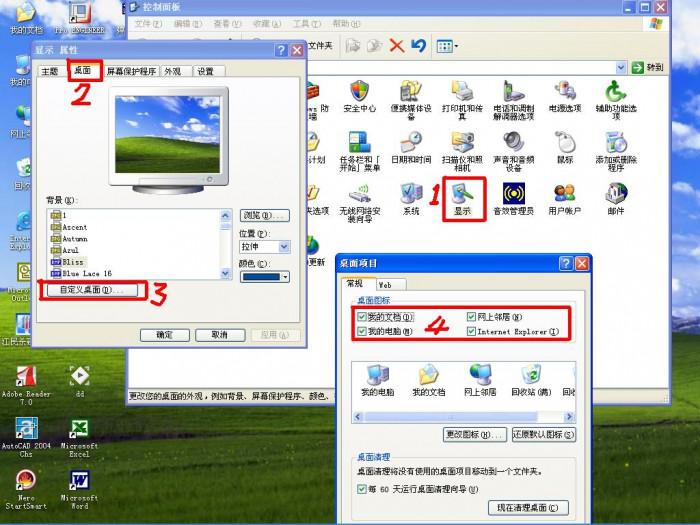Toggle 每60天运行桌面清理向导 checkbox
The width and height of the screenshot is (700, 525).
[x=362, y=489]
